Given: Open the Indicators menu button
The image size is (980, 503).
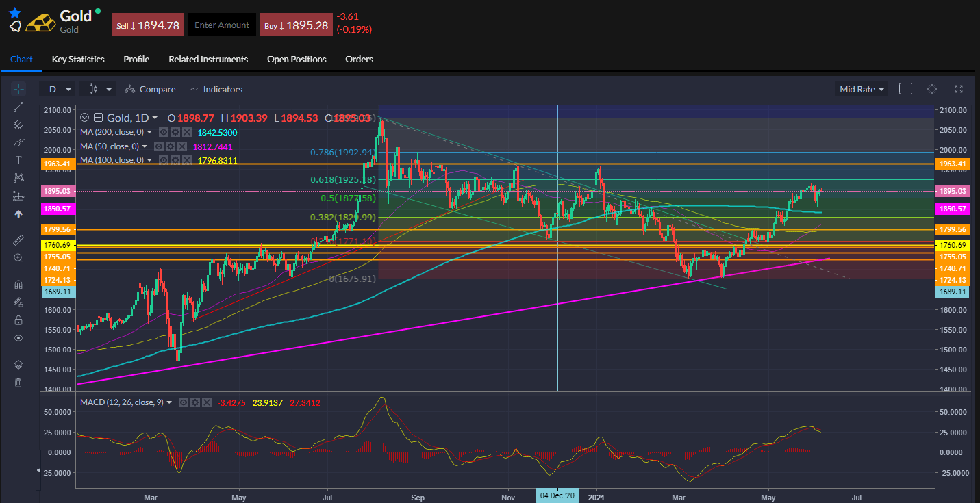Looking at the screenshot, I should click(x=216, y=89).
